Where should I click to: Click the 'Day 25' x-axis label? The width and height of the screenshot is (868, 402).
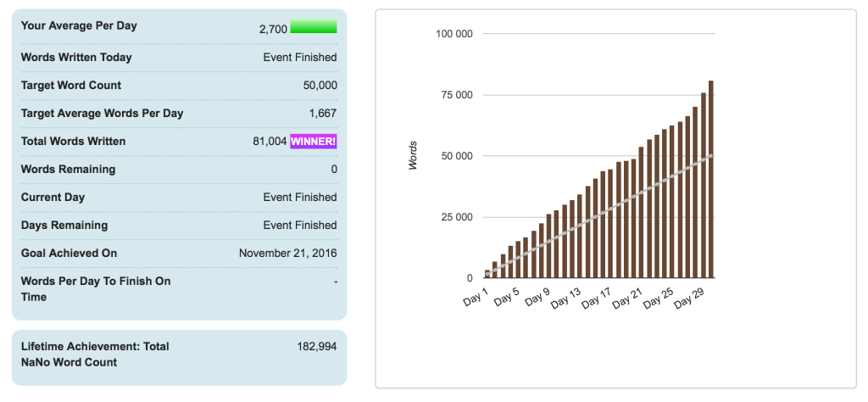coord(659,299)
